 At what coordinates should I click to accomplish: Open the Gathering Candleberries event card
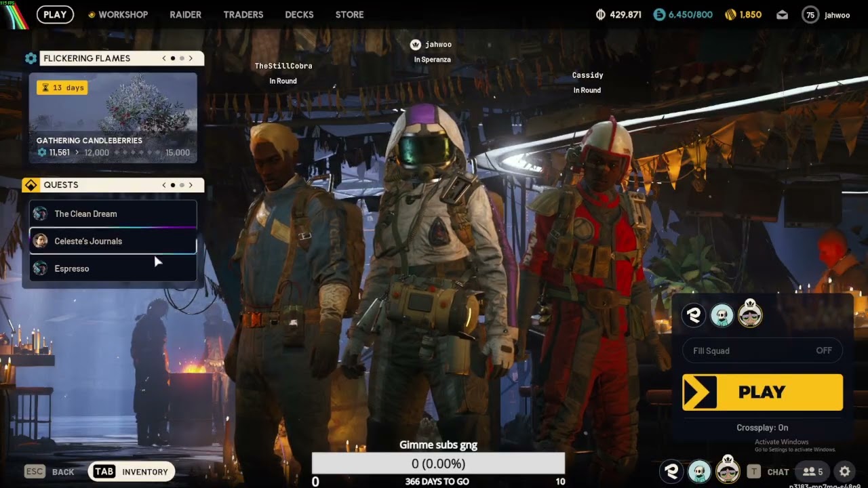[113, 118]
